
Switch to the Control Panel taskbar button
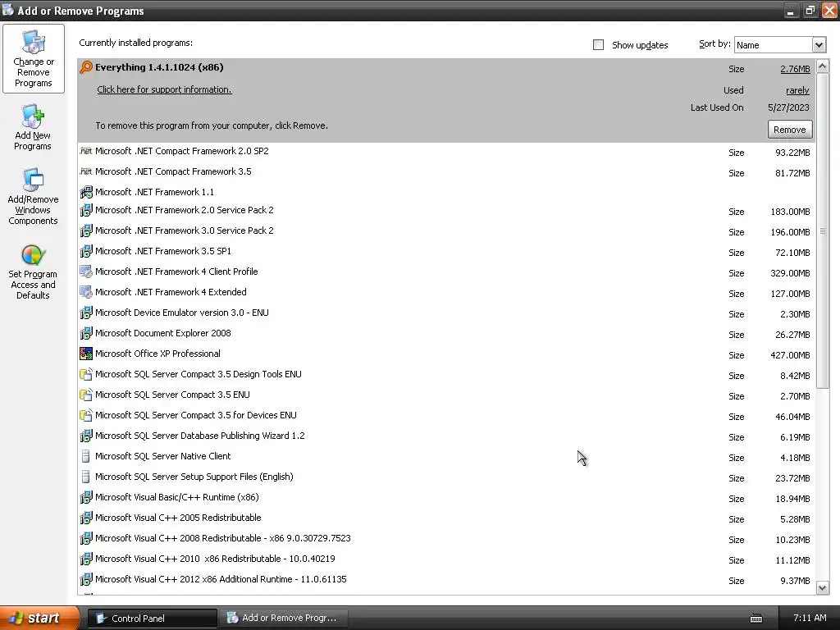153,619
